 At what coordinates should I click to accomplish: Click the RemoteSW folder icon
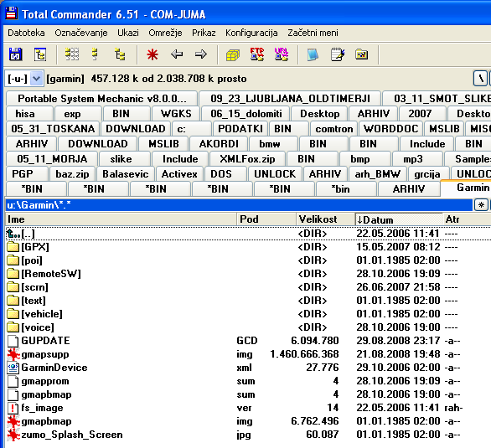pyautogui.click(x=13, y=274)
